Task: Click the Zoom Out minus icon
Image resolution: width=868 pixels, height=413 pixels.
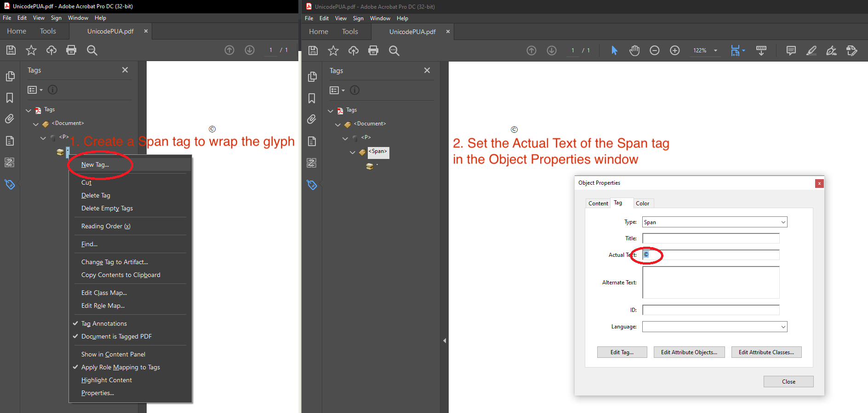Action: tap(654, 51)
